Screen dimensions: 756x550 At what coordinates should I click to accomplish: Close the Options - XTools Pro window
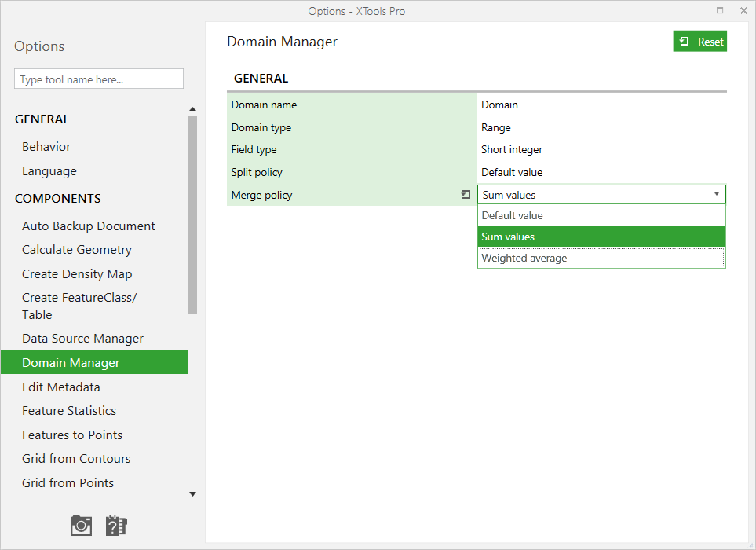point(743,10)
